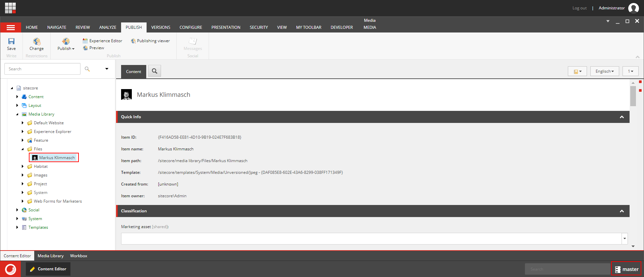Open the red hamburger Sitecore menu
This screenshot has height=277, width=644.
[11, 27]
